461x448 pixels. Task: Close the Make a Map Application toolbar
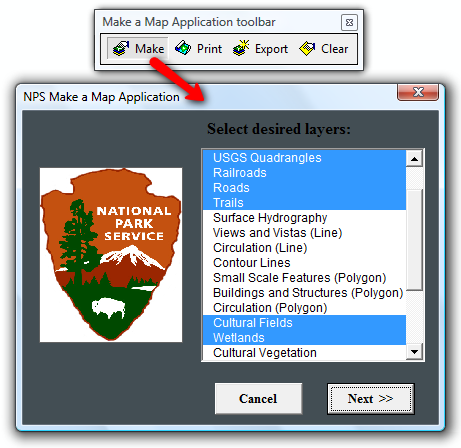click(349, 22)
